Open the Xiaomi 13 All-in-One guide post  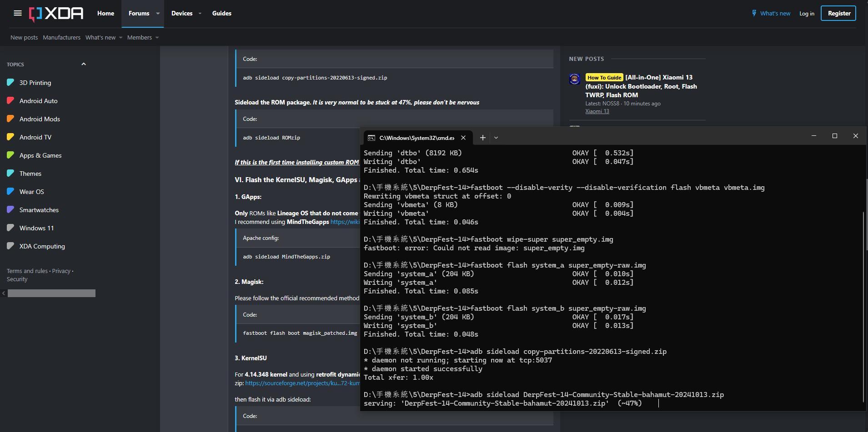click(641, 86)
